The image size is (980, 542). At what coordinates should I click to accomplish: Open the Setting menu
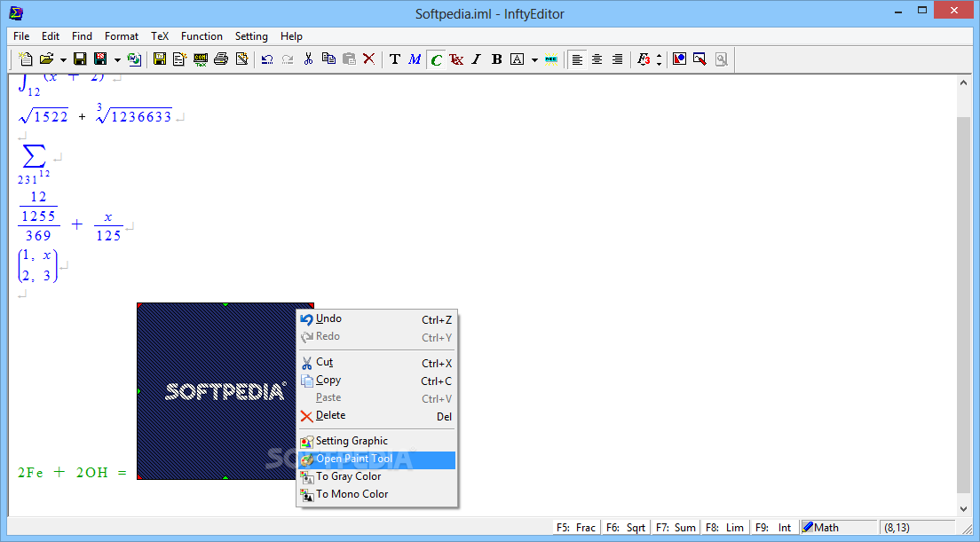(x=251, y=36)
